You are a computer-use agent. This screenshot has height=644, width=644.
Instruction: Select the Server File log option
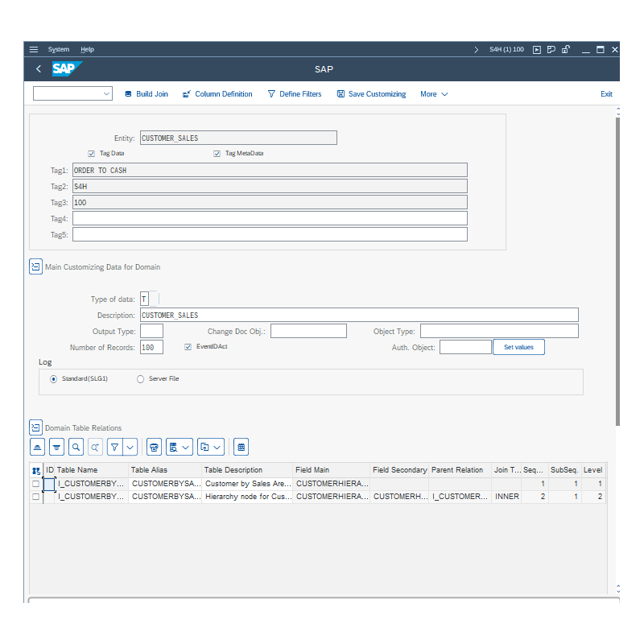[x=140, y=378]
